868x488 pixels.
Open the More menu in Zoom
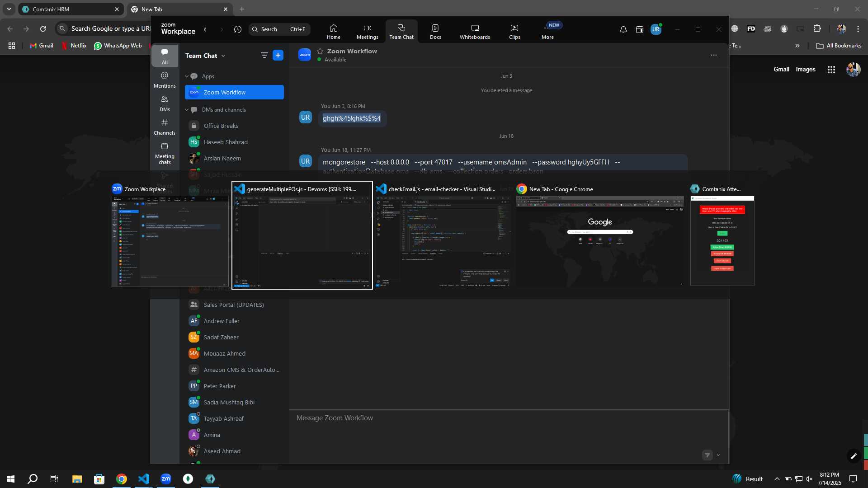(547, 31)
